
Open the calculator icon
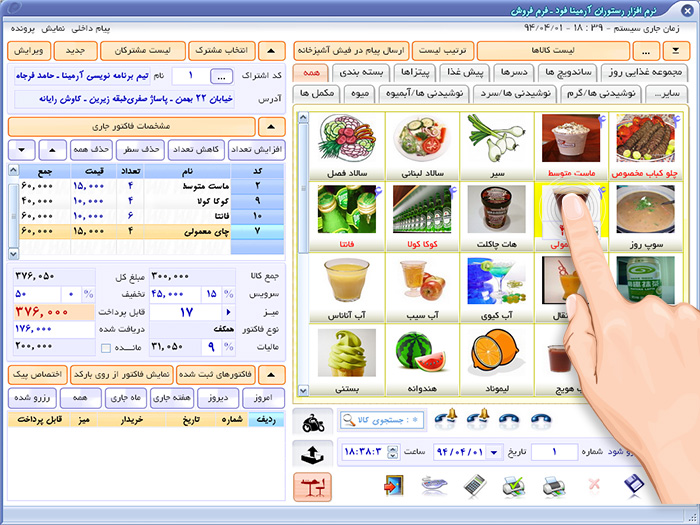click(475, 486)
